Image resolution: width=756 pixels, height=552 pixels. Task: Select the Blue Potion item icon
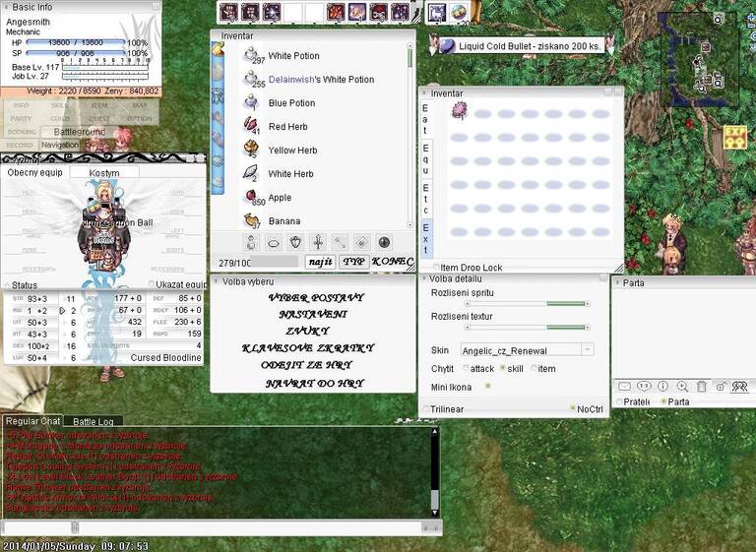click(252, 102)
